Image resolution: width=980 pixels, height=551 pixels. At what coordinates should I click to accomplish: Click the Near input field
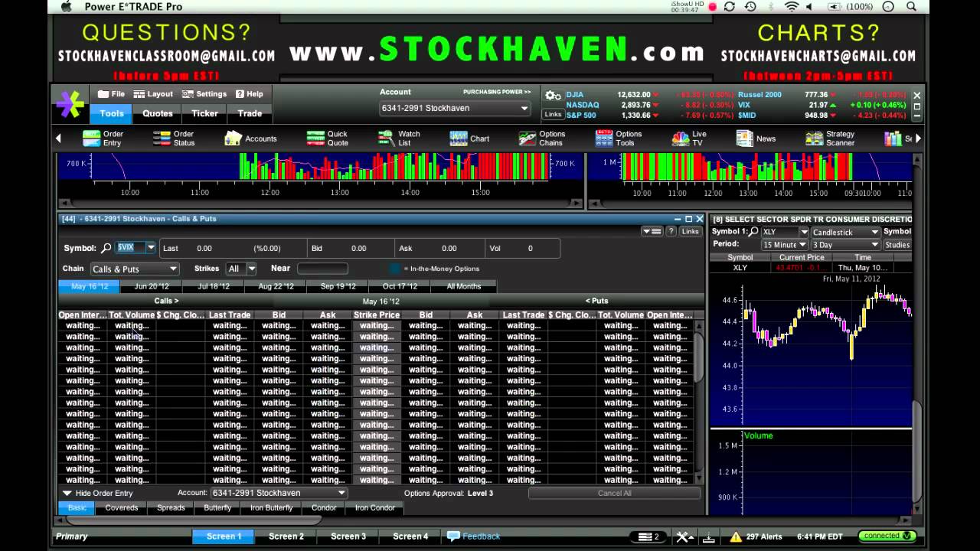pyautogui.click(x=322, y=269)
